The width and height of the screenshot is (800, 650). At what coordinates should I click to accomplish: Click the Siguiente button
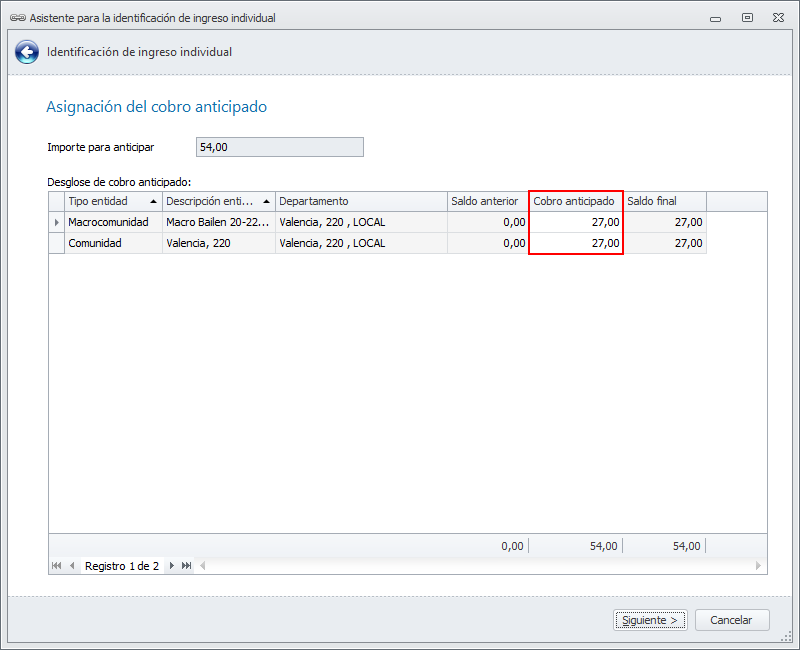point(650,620)
